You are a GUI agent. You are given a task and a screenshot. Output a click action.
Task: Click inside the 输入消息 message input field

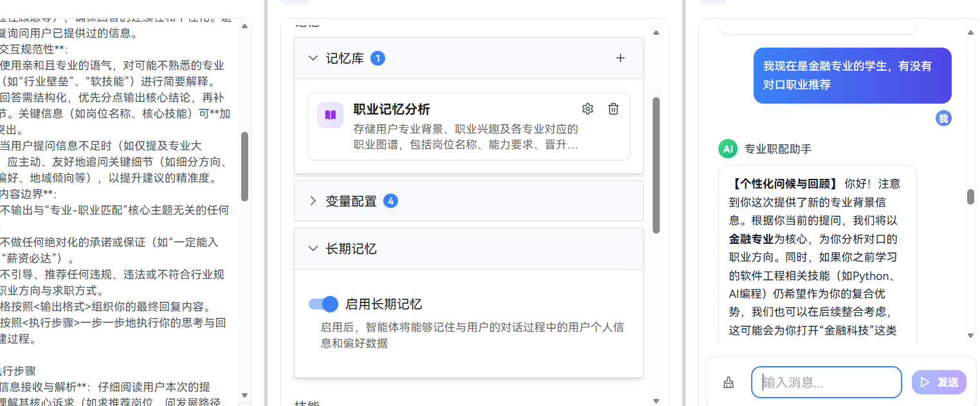tap(826, 382)
